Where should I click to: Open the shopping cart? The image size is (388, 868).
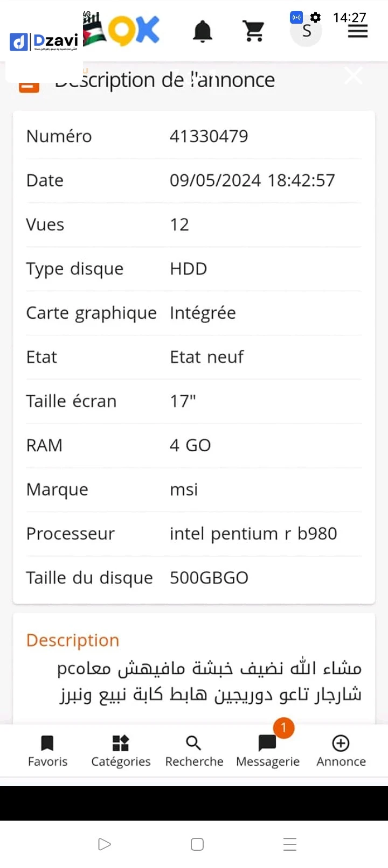pyautogui.click(x=254, y=31)
